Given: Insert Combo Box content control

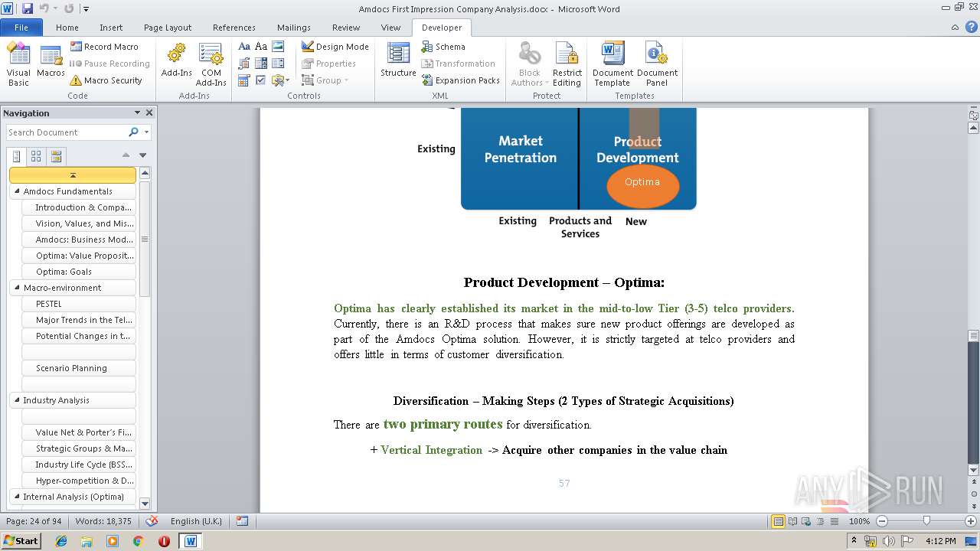Looking at the screenshot, I should point(261,64).
